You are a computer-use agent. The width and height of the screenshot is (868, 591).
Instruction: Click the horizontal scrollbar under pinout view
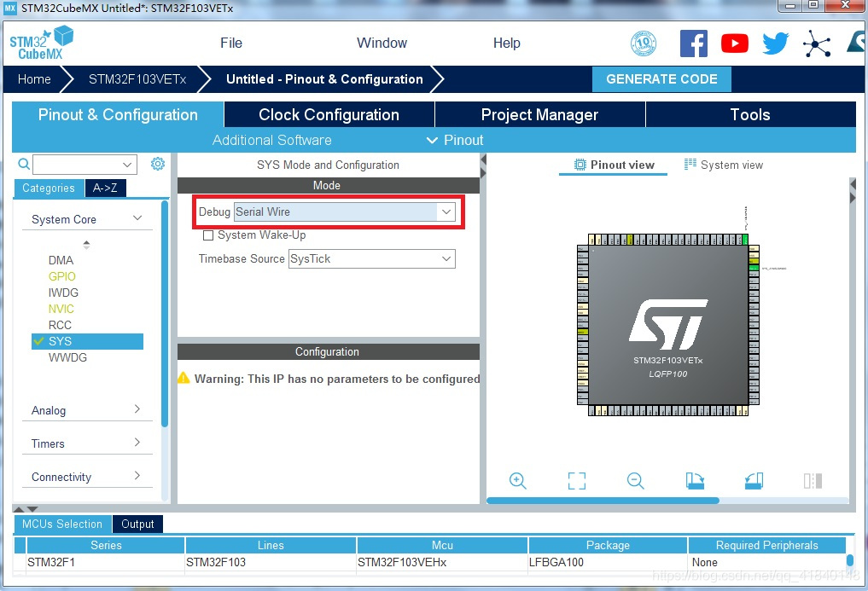pyautogui.click(x=603, y=501)
